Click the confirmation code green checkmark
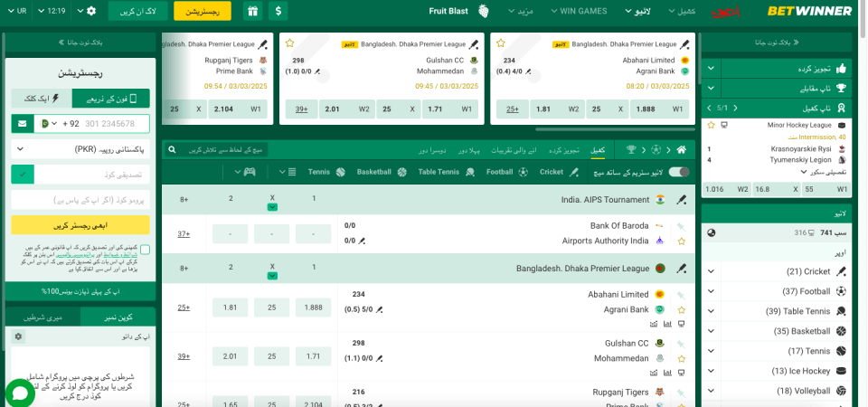Image resolution: width=868 pixels, height=407 pixels. click(x=22, y=175)
